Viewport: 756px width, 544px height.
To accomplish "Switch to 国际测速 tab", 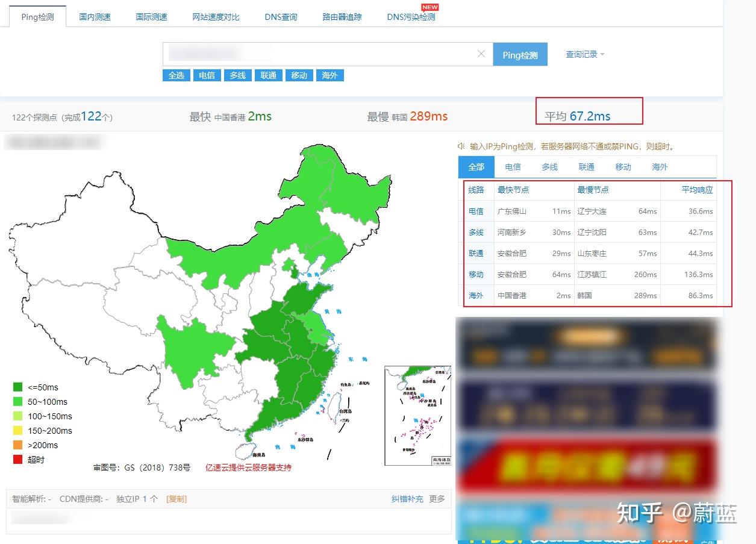I will [151, 17].
